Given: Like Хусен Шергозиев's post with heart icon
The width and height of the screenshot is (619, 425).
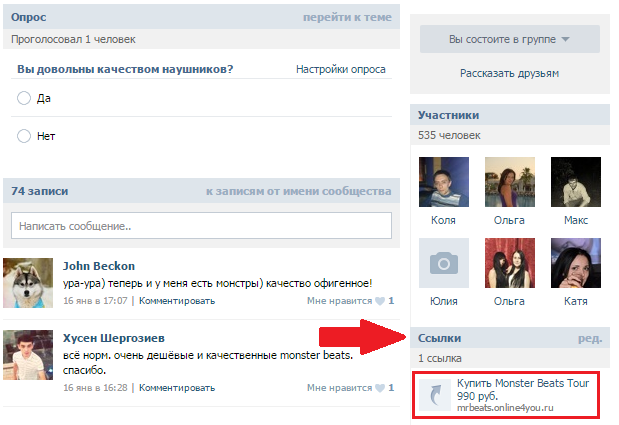Looking at the screenshot, I should point(380,388).
